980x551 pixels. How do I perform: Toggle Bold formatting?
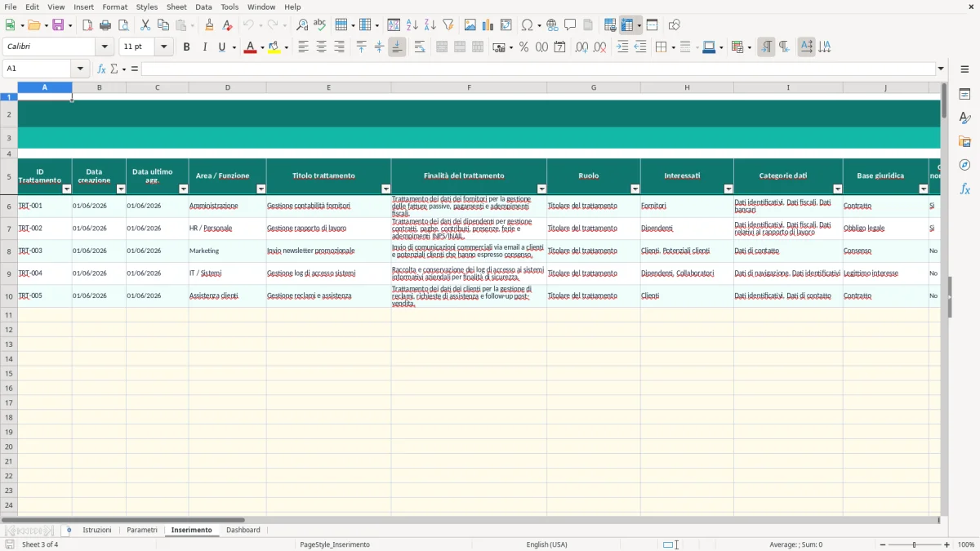click(186, 47)
